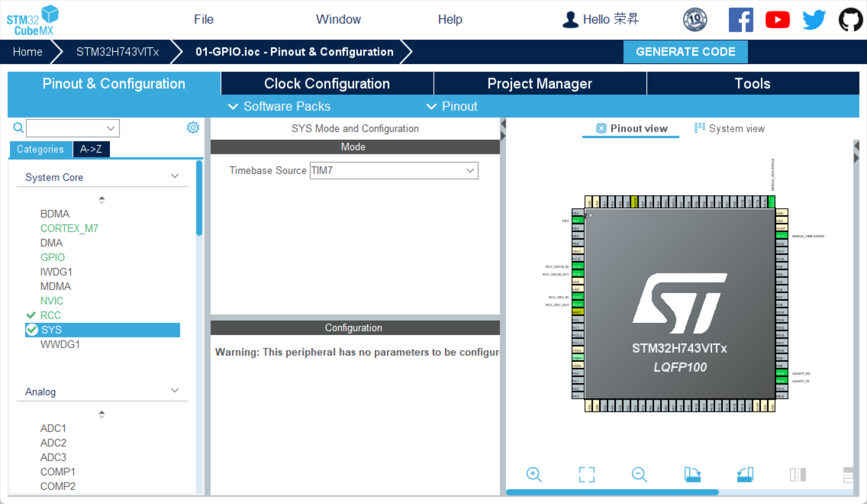Select the GPIO peripheral
867x504 pixels.
pos(53,257)
